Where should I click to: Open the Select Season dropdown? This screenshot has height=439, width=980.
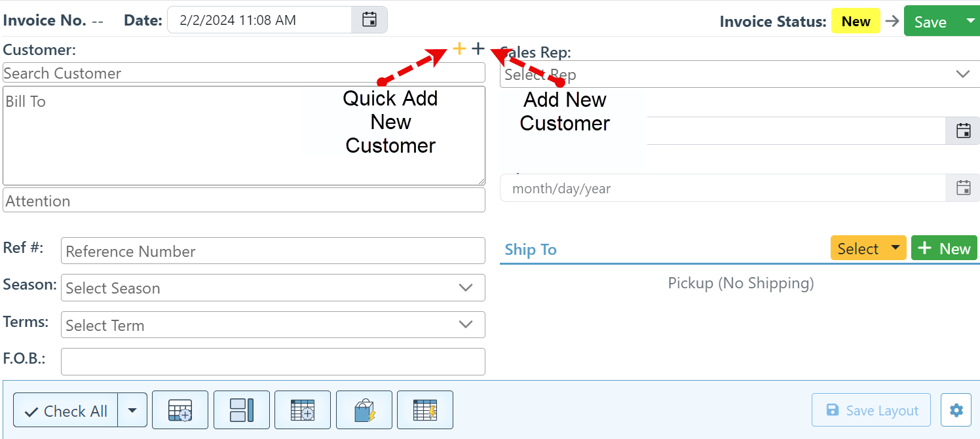(273, 288)
